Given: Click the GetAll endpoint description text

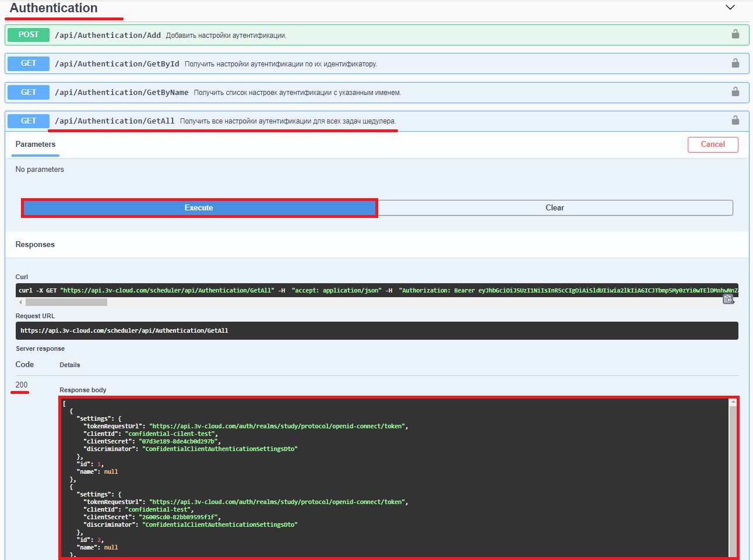Looking at the screenshot, I should [288, 121].
